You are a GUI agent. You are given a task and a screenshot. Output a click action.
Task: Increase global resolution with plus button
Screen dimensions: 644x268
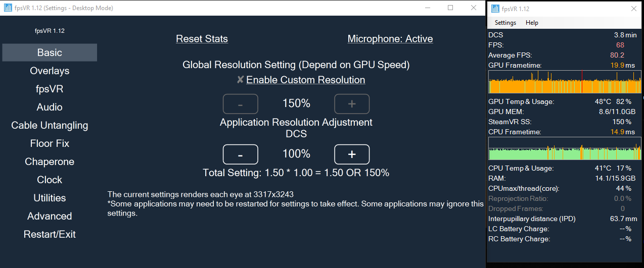coord(352,104)
